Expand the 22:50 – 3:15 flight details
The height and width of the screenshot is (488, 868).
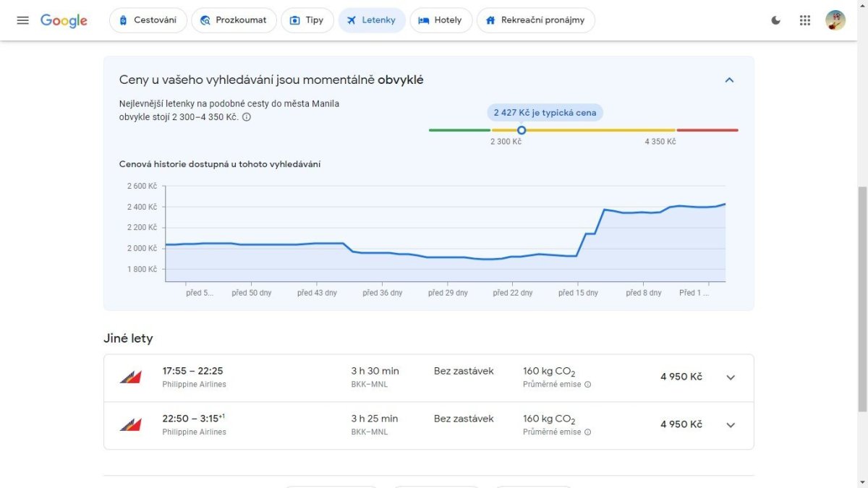pos(731,425)
